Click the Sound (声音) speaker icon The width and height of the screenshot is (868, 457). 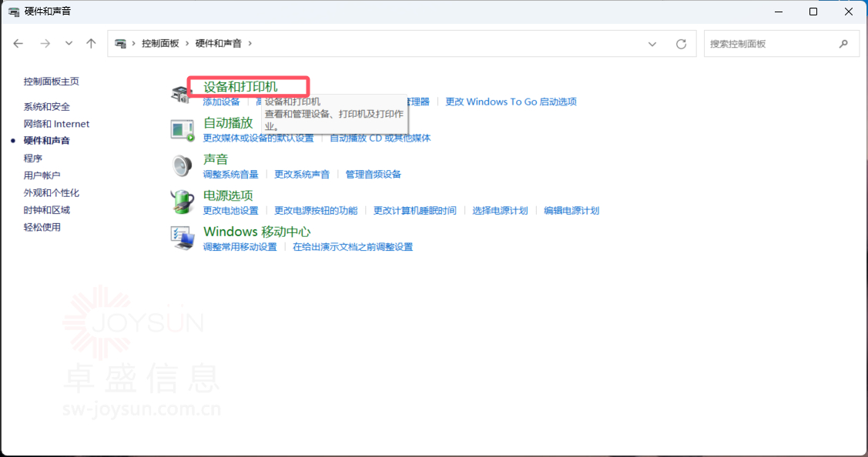(x=182, y=165)
